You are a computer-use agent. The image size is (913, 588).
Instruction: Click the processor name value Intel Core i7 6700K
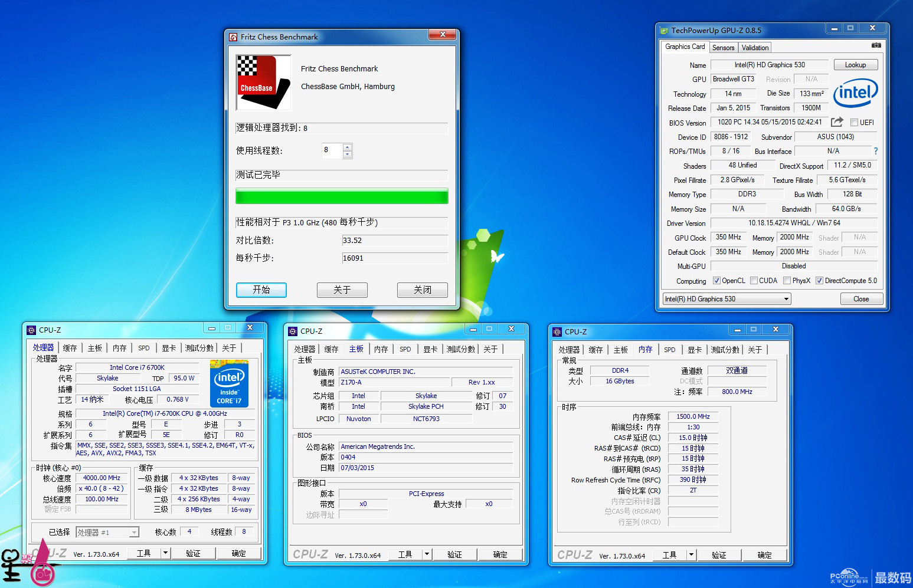tap(137, 367)
